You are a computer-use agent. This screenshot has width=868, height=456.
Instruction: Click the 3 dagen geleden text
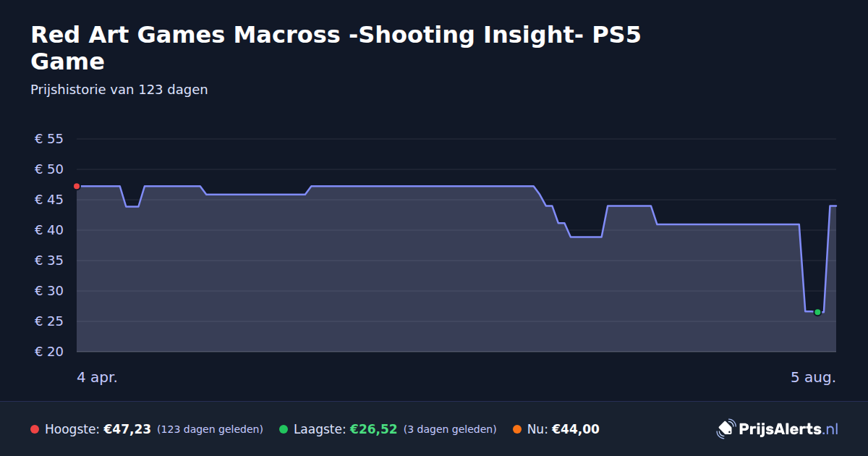450,429
